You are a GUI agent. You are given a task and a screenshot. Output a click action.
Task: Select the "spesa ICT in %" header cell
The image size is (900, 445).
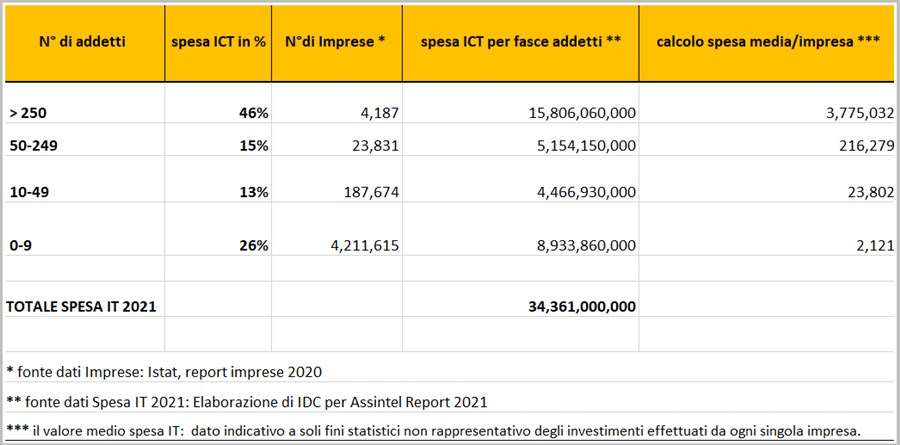click(x=218, y=43)
